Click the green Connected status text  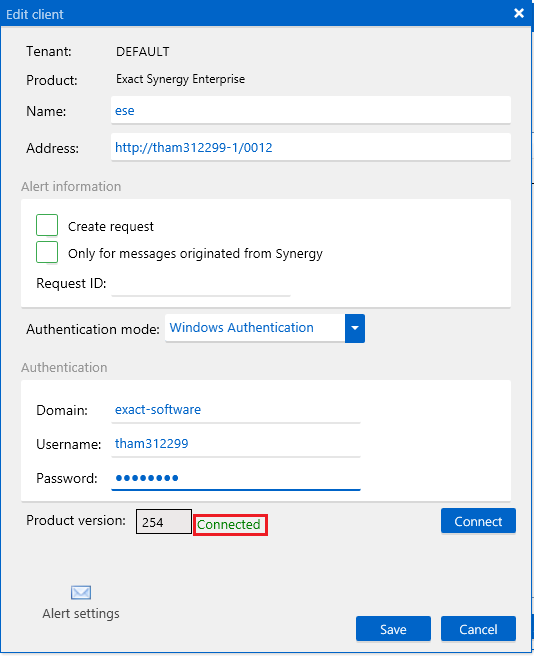click(229, 524)
